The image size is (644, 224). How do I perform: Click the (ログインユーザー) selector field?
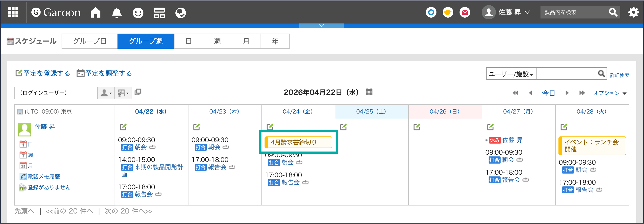click(56, 93)
